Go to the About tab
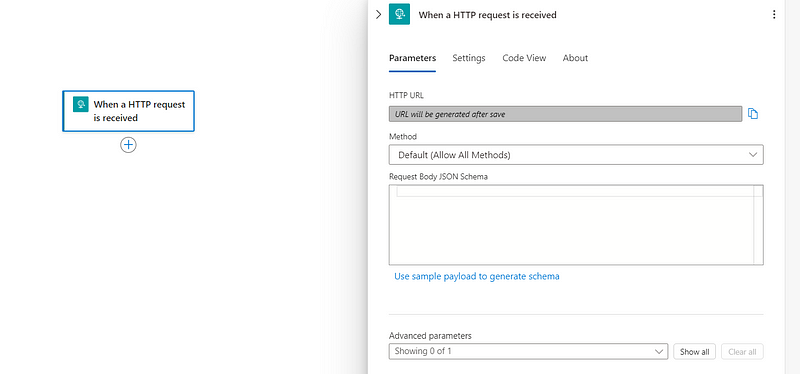This screenshot has width=800, height=374. (575, 58)
